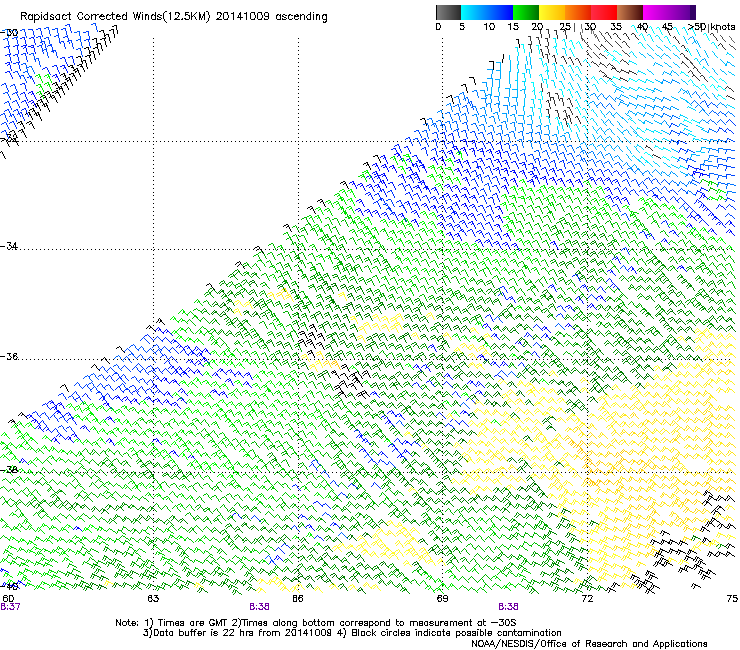Choose the yellow 20-25 knots legend segment
The image size is (740, 650).
552,12
